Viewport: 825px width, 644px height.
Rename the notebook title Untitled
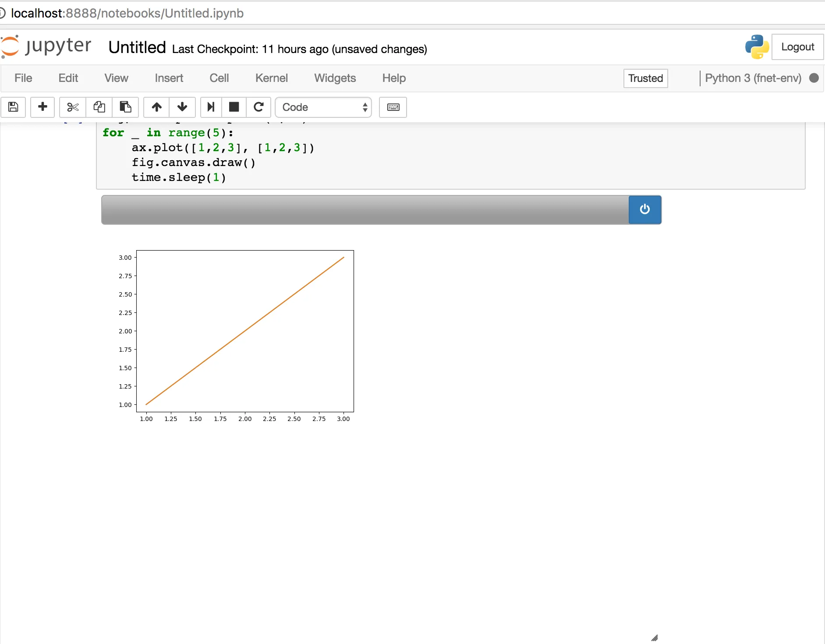(x=137, y=47)
